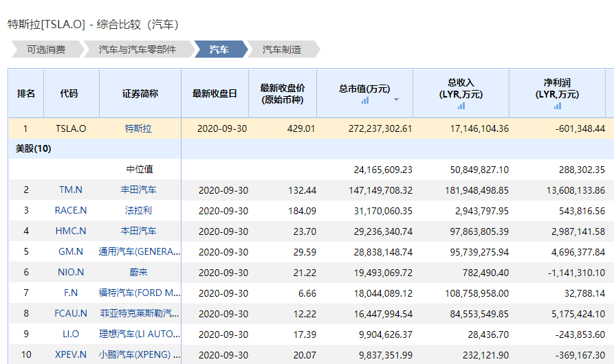
Task: Click the 最新收盘日 column header
Action: pyautogui.click(x=215, y=93)
